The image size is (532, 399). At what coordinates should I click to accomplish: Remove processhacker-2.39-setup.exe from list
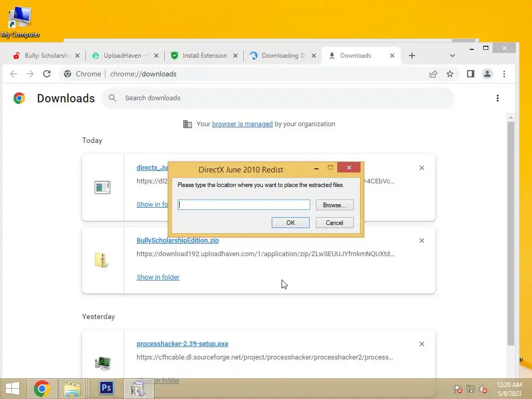pos(422,344)
